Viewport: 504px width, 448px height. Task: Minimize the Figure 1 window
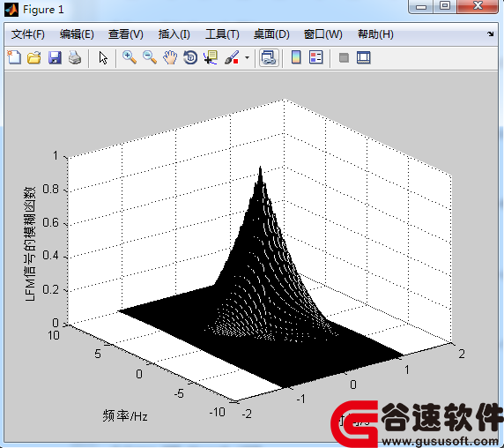pos(421,6)
